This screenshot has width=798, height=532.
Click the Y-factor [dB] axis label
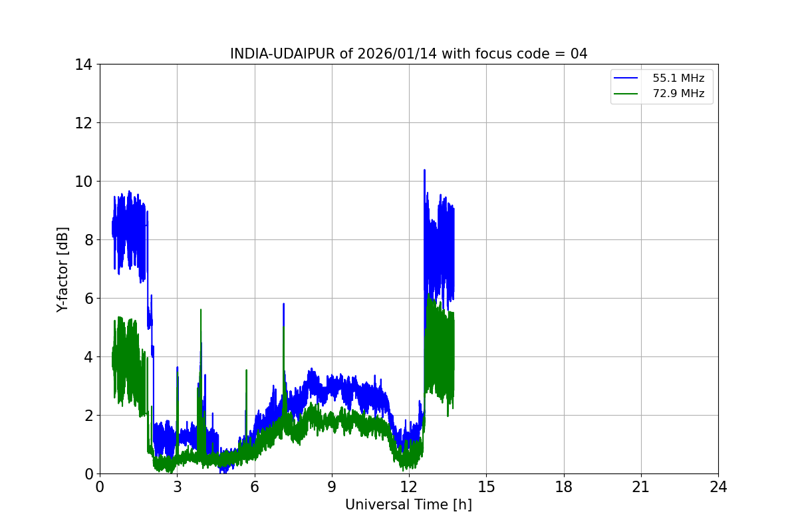[63, 269]
